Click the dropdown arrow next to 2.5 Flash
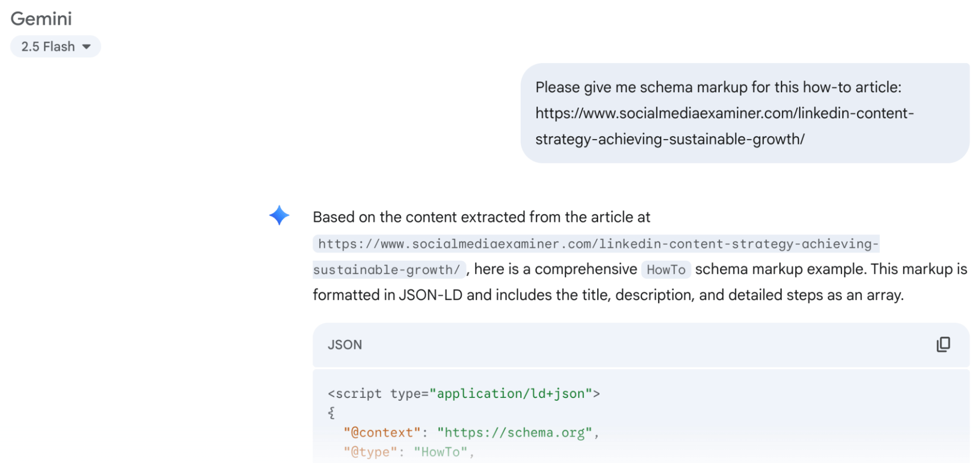The height and width of the screenshot is (463, 980). [x=87, y=46]
